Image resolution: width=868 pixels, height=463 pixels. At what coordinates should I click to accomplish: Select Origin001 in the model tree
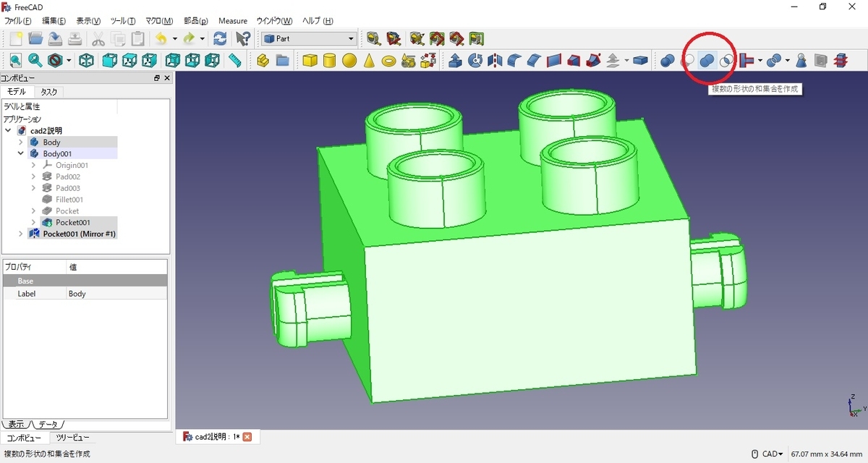(x=72, y=165)
